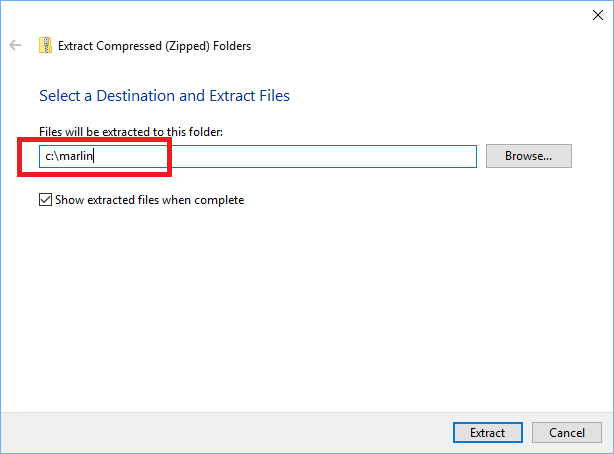The height and width of the screenshot is (454, 614).
Task: Focus the destination folder path field
Action: pos(300,156)
